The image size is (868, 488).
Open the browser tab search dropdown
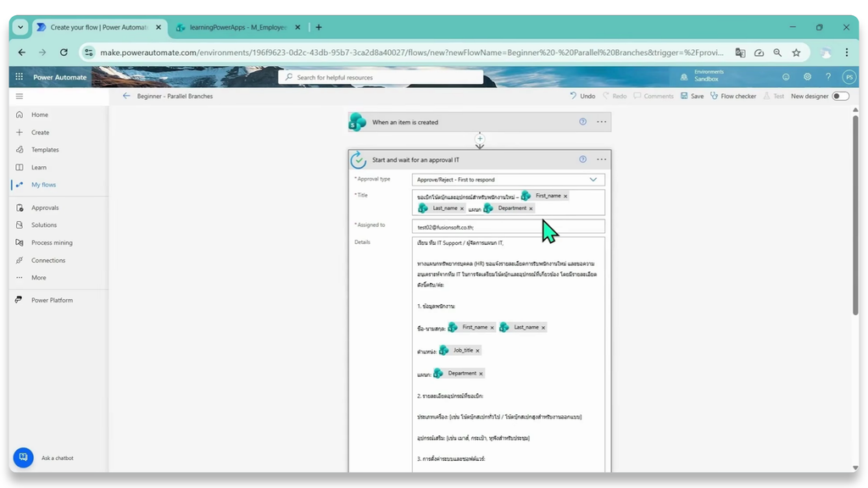pos(20,27)
